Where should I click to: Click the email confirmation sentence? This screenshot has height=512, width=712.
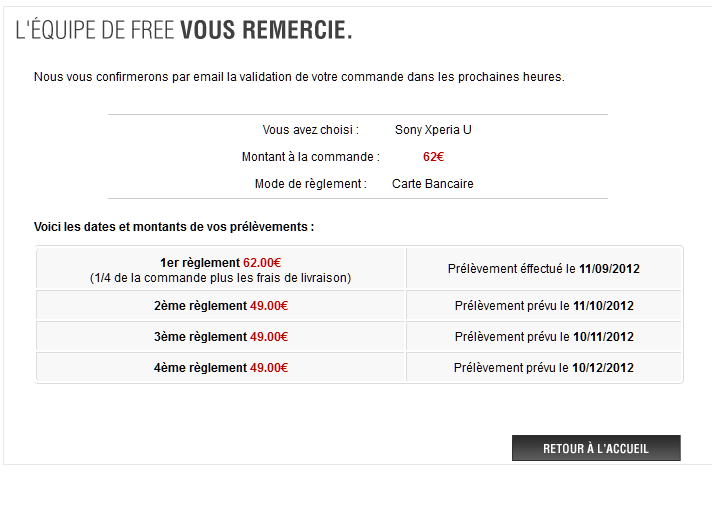pos(299,77)
